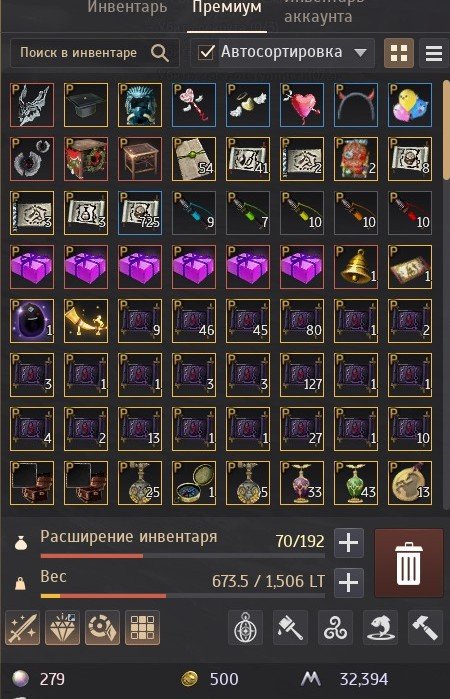Viewport: 450px width, 699px height.
Task: Click the search magnifier icon
Action: point(159,53)
